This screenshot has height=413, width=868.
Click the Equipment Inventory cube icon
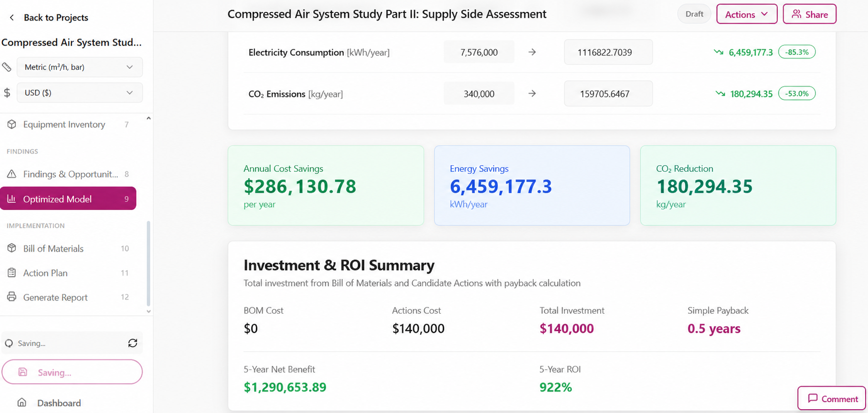(x=12, y=124)
